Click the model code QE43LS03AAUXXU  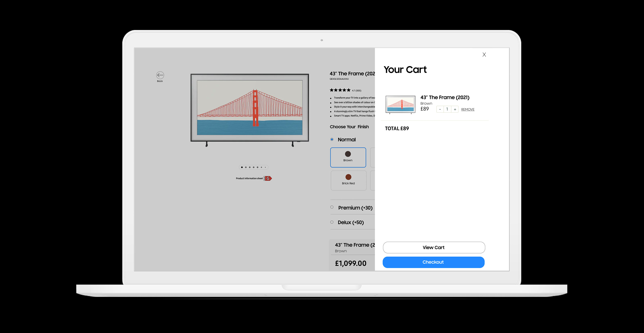339,79
